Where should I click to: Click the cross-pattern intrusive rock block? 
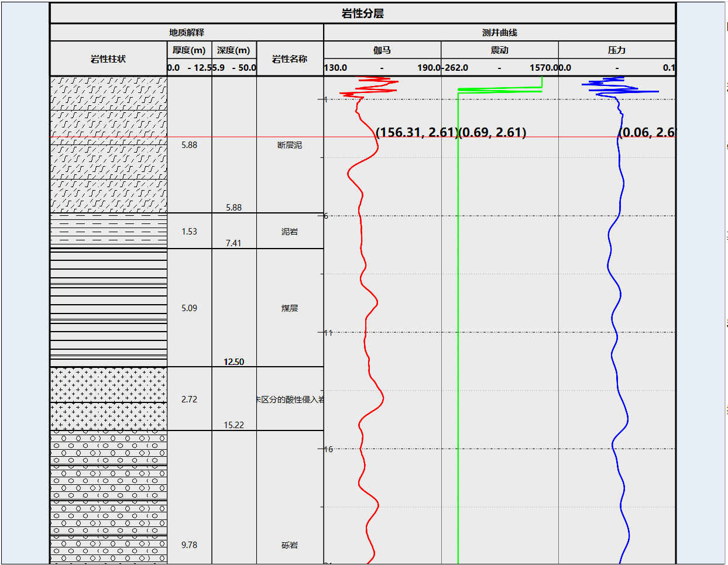[x=108, y=399]
